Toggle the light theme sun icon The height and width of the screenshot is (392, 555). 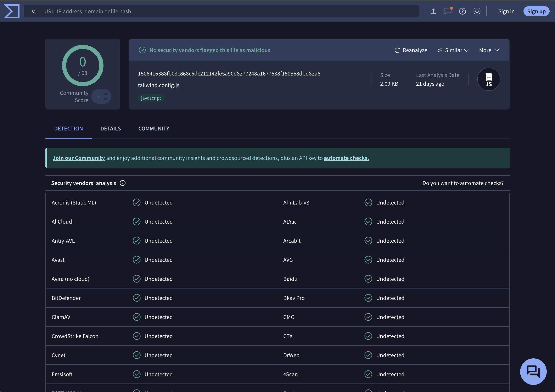[477, 11]
